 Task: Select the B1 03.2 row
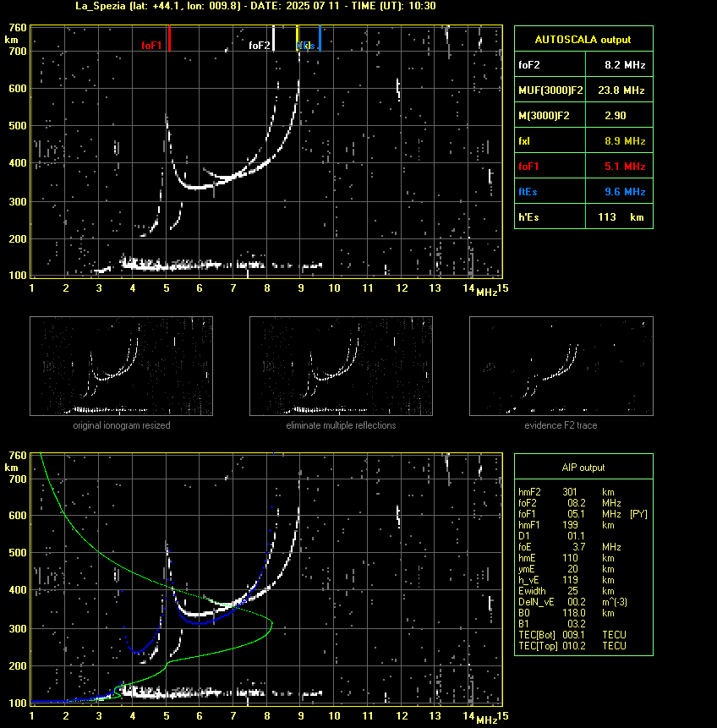(x=551, y=624)
